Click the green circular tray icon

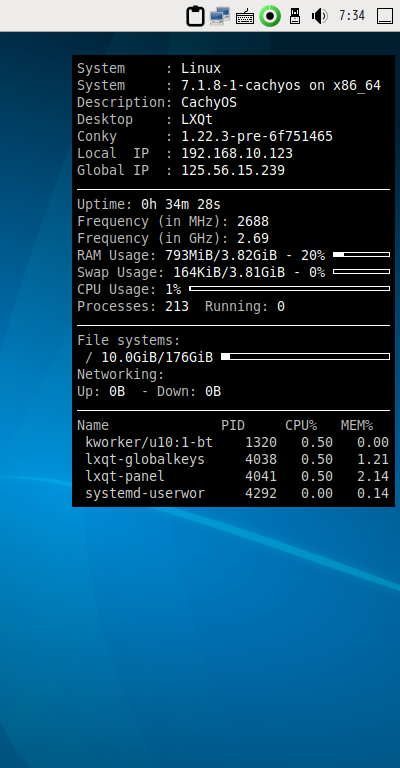point(270,16)
